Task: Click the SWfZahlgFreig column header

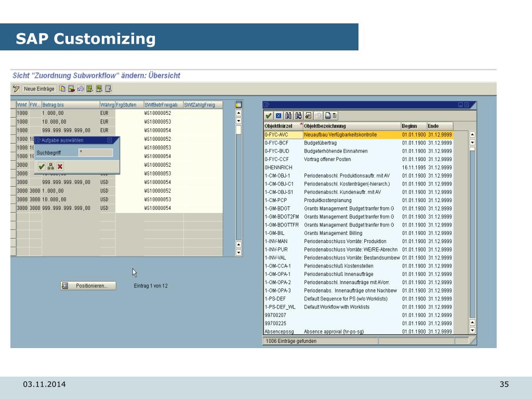Action: tap(203, 105)
